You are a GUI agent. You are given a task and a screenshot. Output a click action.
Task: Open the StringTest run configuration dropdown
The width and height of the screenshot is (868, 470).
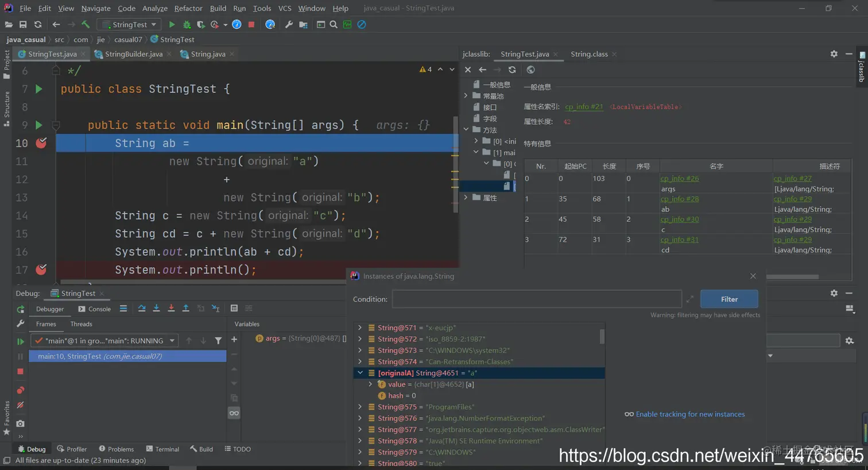click(129, 25)
